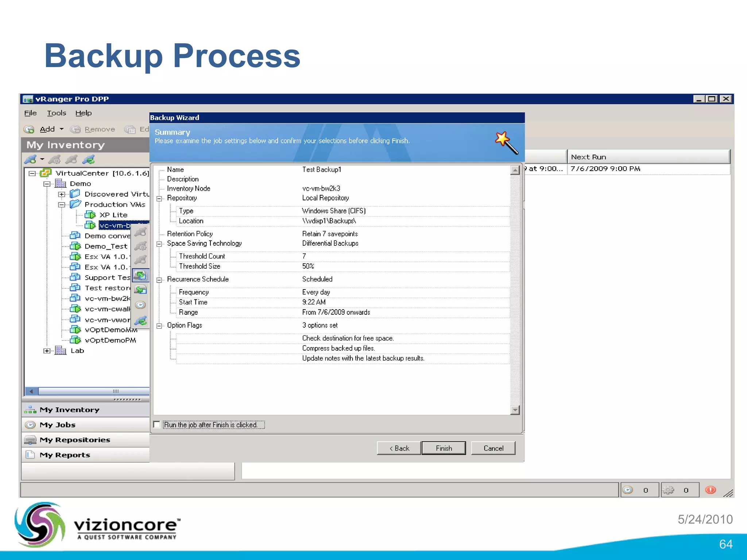Open the inventory toolbar dropdown arrow

pos(42,159)
